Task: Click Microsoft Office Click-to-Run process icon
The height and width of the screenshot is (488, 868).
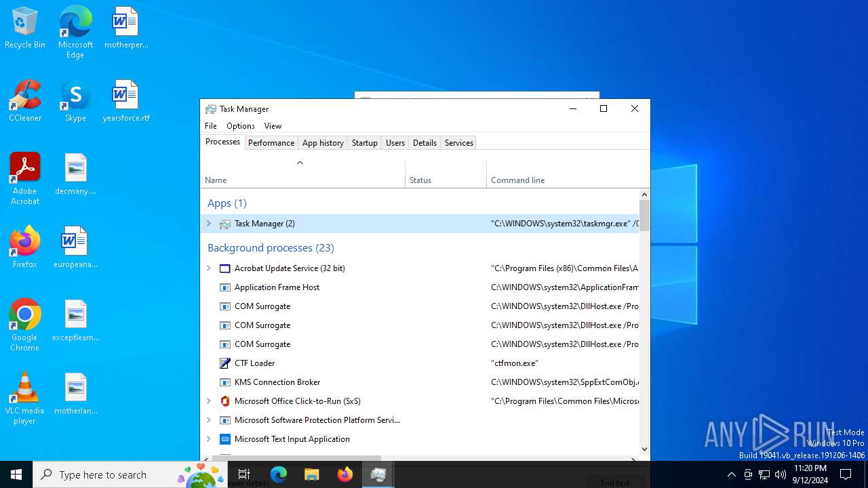Action: point(225,401)
